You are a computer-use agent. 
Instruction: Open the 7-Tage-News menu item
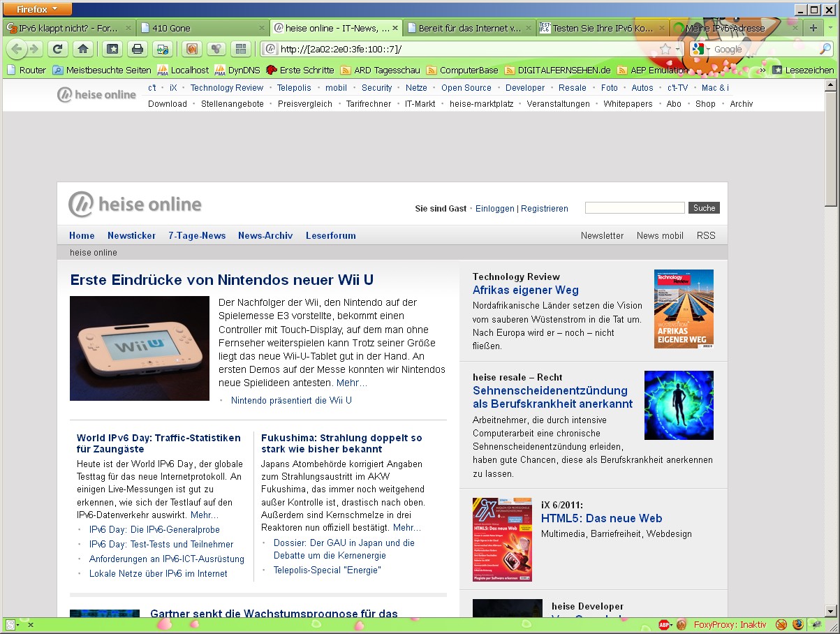pyautogui.click(x=197, y=235)
